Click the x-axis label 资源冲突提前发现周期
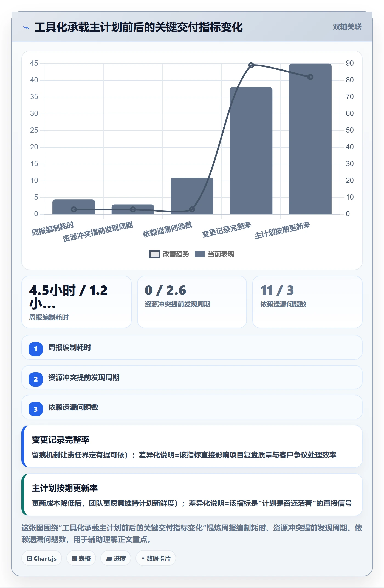Viewport: 384px width, 588px height. pyautogui.click(x=98, y=232)
